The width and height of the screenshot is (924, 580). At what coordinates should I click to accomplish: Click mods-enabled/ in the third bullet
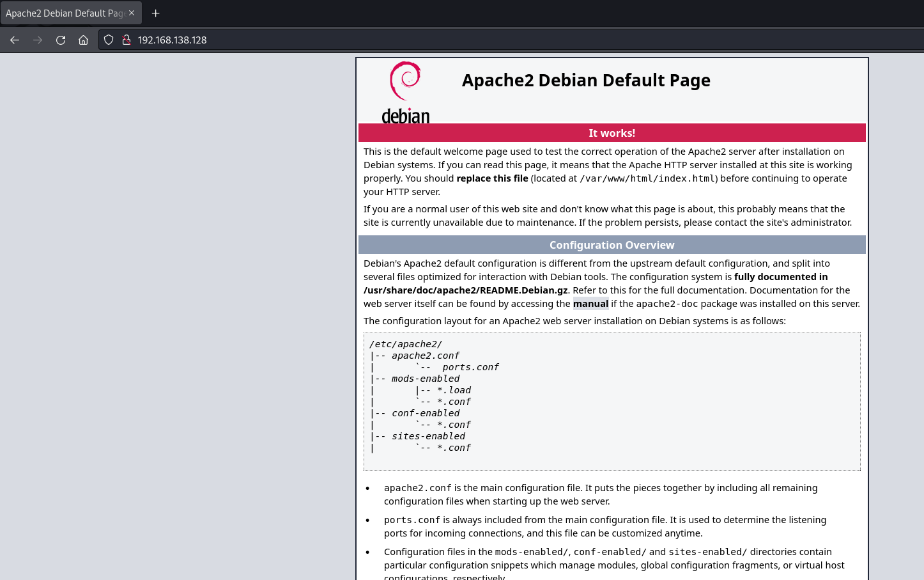coord(532,552)
